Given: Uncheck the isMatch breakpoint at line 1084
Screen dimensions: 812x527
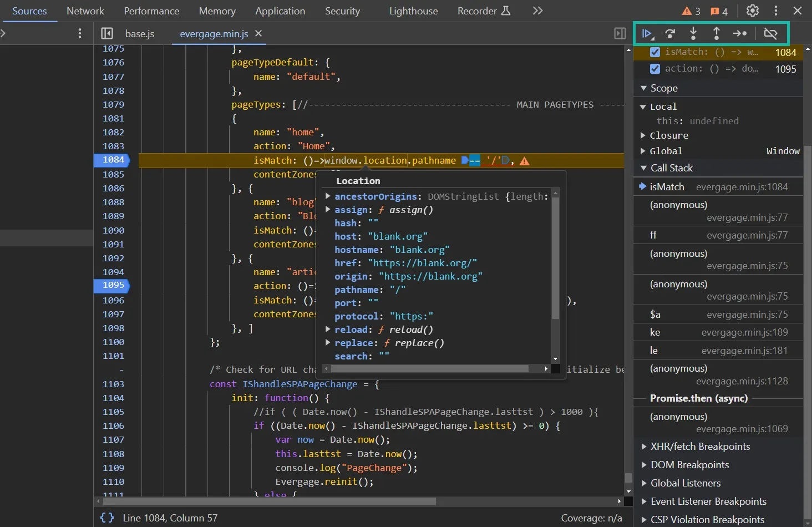Looking at the screenshot, I should pos(655,52).
